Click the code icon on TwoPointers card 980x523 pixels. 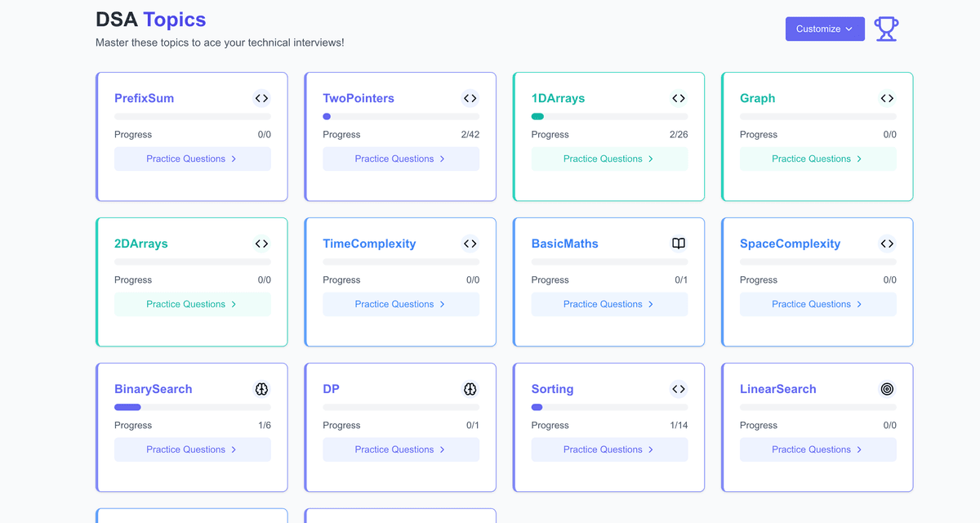click(x=470, y=98)
